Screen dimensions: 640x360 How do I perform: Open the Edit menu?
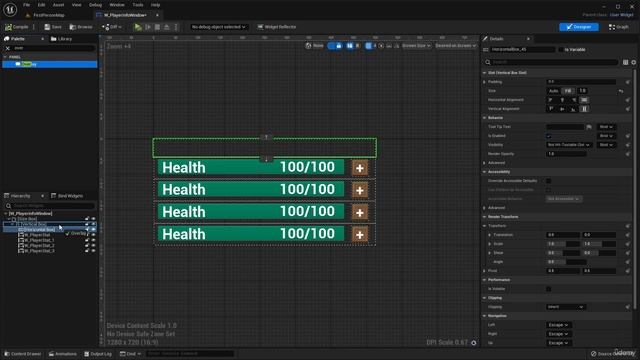tap(41, 5)
